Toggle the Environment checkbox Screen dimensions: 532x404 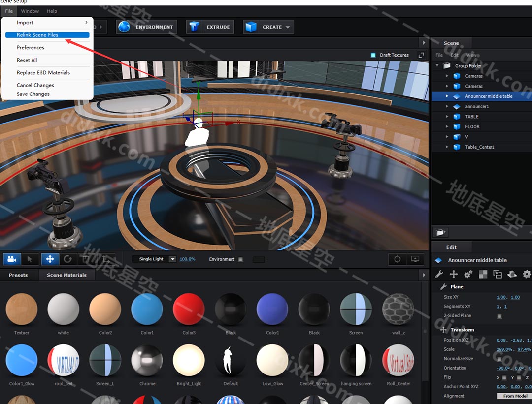(x=240, y=259)
